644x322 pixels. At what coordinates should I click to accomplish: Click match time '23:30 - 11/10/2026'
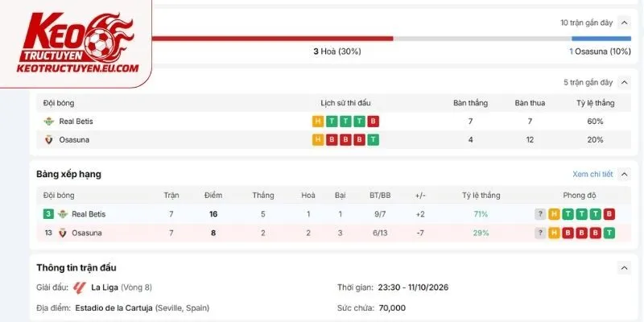[x=413, y=287]
